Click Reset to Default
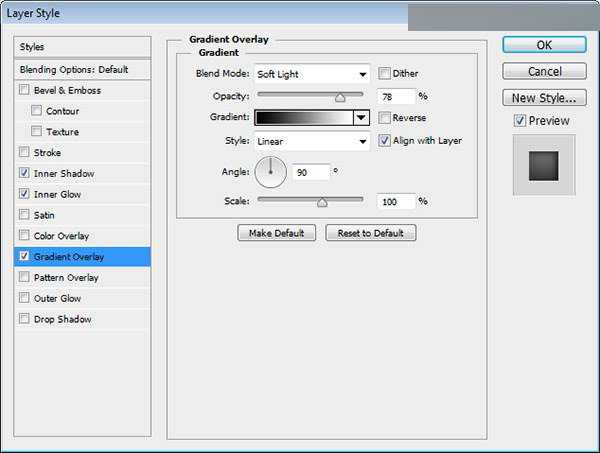 [x=370, y=233]
